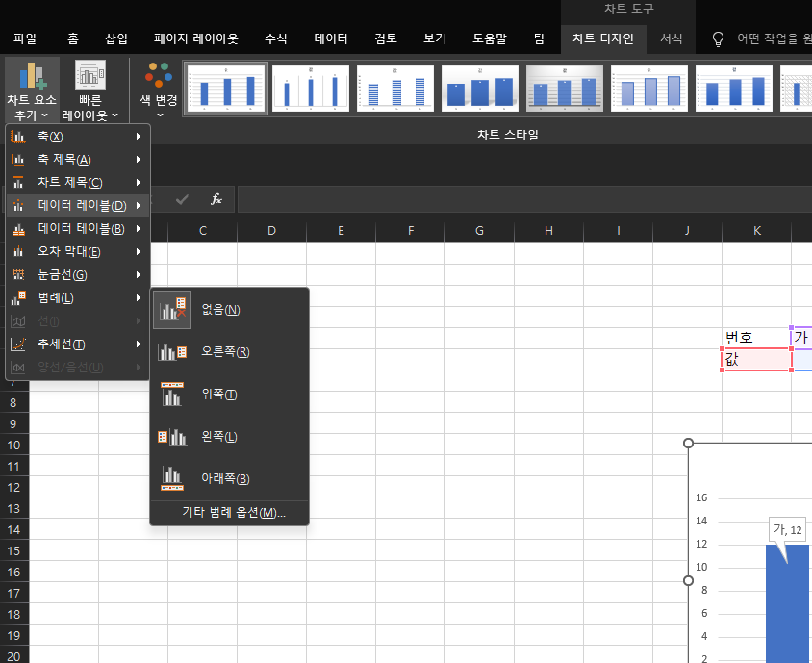812x663 pixels.
Task: Select the 없음(N) legend icon
Action: pyautogui.click(x=172, y=310)
